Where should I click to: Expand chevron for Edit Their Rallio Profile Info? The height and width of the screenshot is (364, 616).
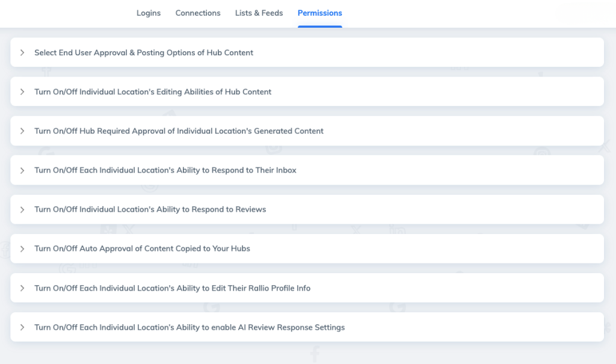click(x=22, y=288)
